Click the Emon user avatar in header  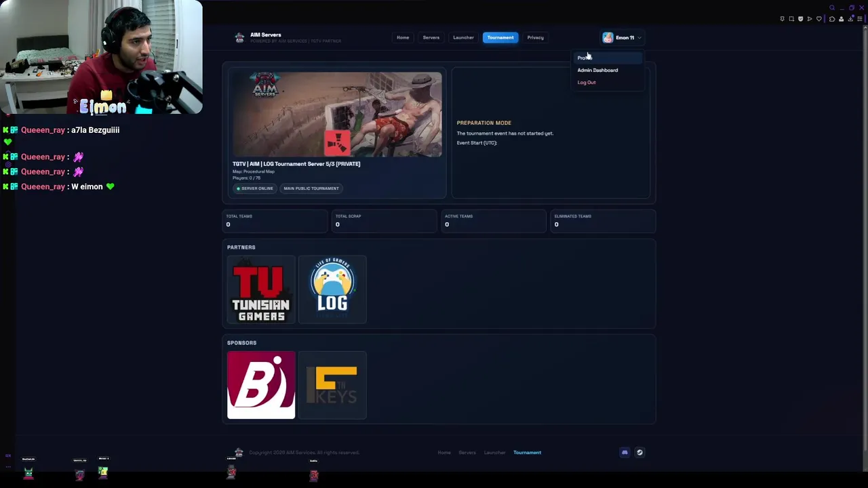(x=608, y=38)
